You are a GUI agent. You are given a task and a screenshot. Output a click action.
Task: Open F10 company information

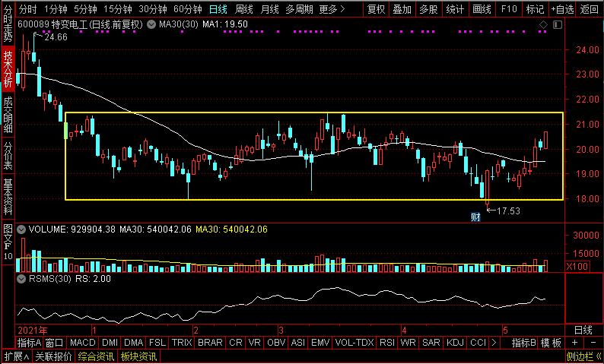pyautogui.click(x=508, y=9)
